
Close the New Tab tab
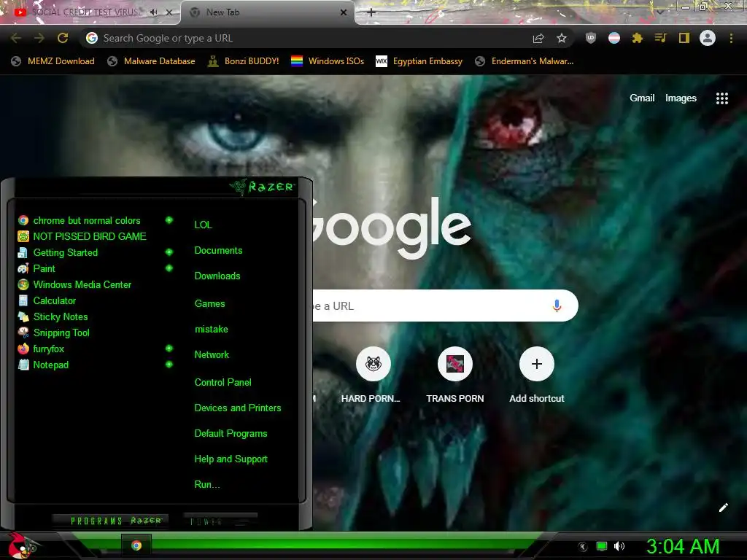pyautogui.click(x=344, y=12)
